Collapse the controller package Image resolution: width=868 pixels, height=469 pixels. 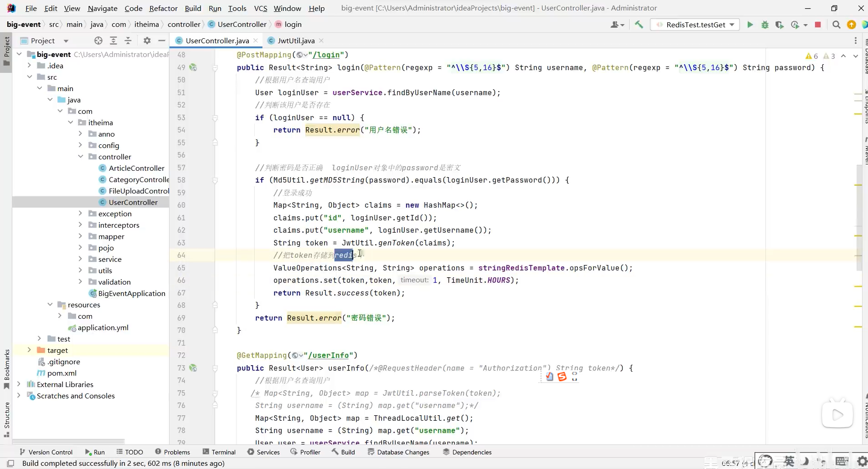(x=81, y=157)
